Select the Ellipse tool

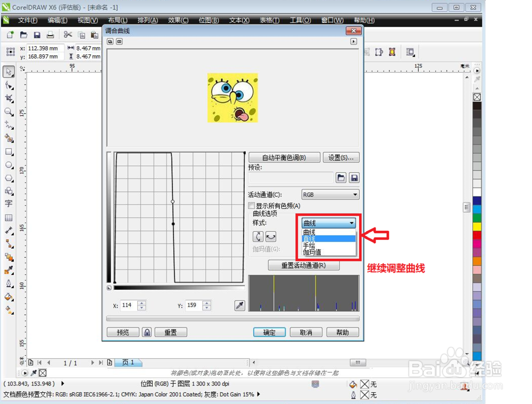9,165
